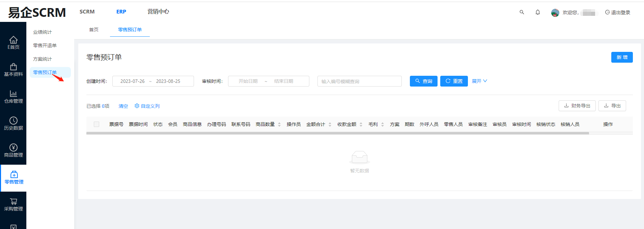Image resolution: width=644 pixels, height=229 pixels.
Task: Click the 核销状态 column header
Action: click(x=546, y=124)
